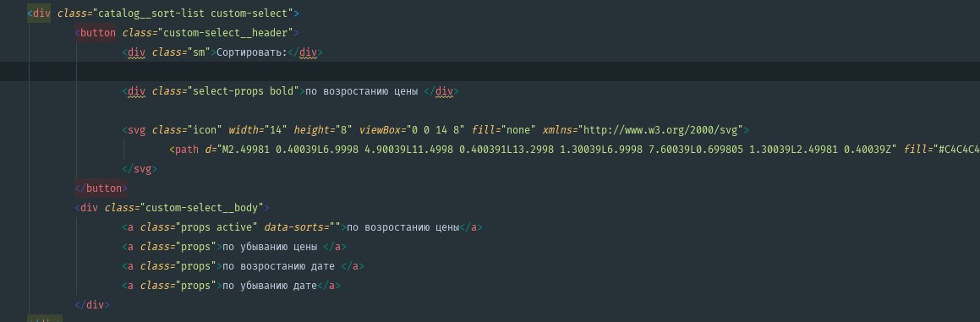Viewport: 980px width, 322px height.
Task: Click the height value "8"
Action: (343, 130)
